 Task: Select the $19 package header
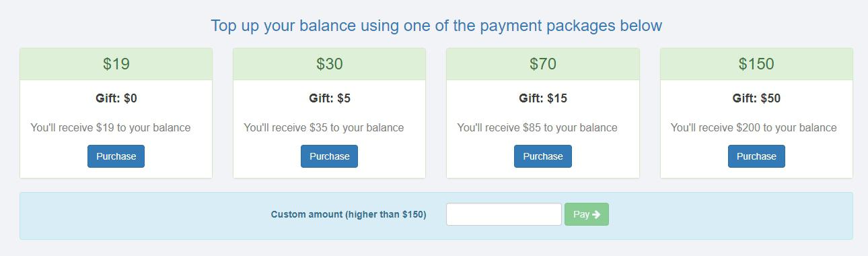click(x=116, y=64)
